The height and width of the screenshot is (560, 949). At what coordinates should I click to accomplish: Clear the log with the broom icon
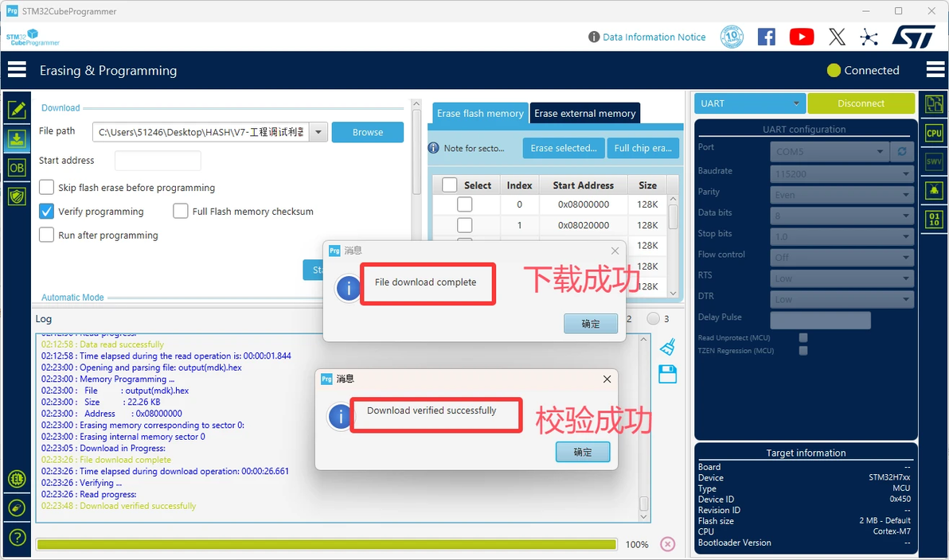pos(667,347)
